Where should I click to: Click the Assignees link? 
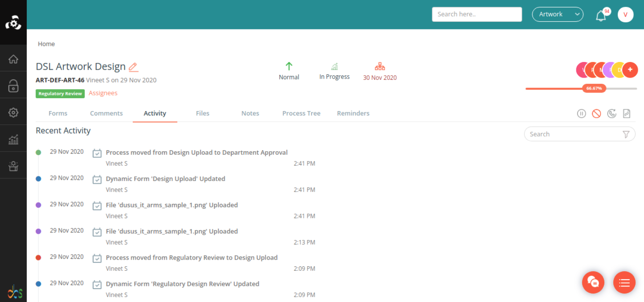pos(103,93)
